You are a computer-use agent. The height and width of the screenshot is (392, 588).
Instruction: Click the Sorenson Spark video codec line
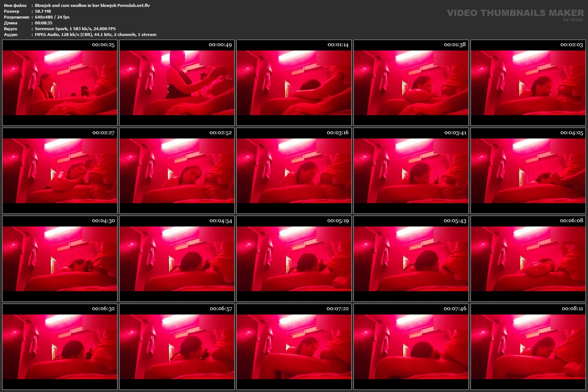(75, 29)
